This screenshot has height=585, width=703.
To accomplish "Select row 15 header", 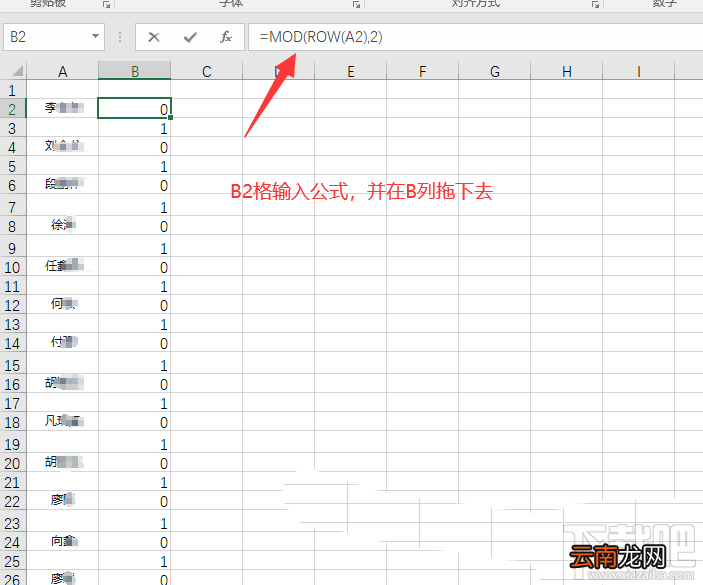I will [13, 364].
